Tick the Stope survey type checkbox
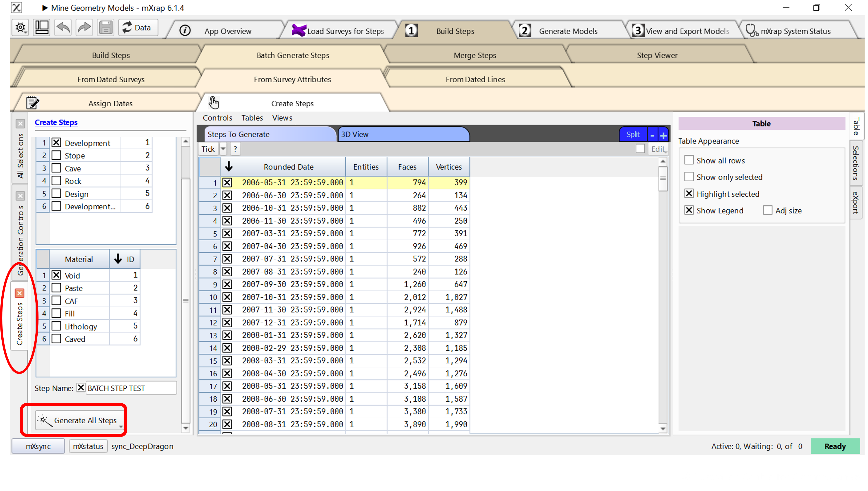Viewport: 868px width, 491px height. (x=56, y=156)
